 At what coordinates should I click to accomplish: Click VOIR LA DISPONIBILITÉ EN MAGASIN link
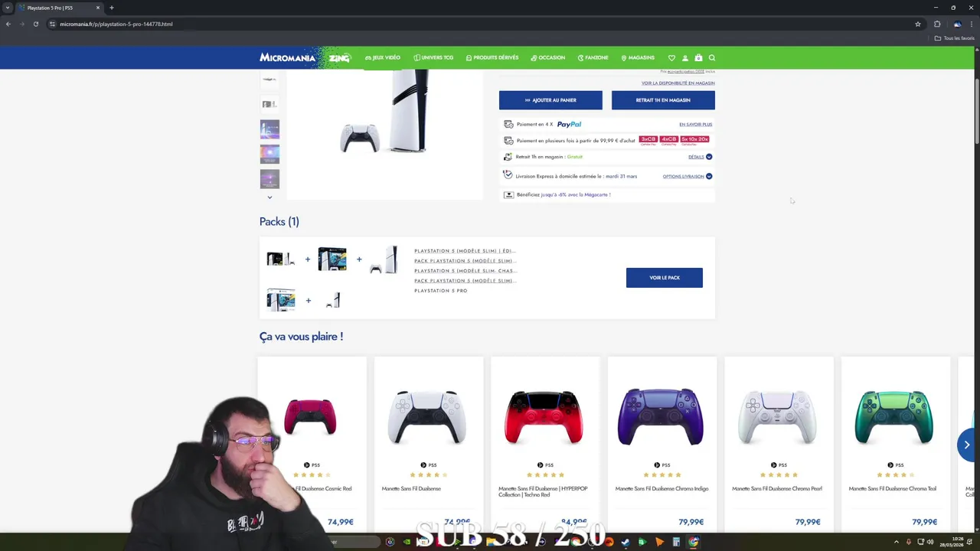click(x=678, y=83)
